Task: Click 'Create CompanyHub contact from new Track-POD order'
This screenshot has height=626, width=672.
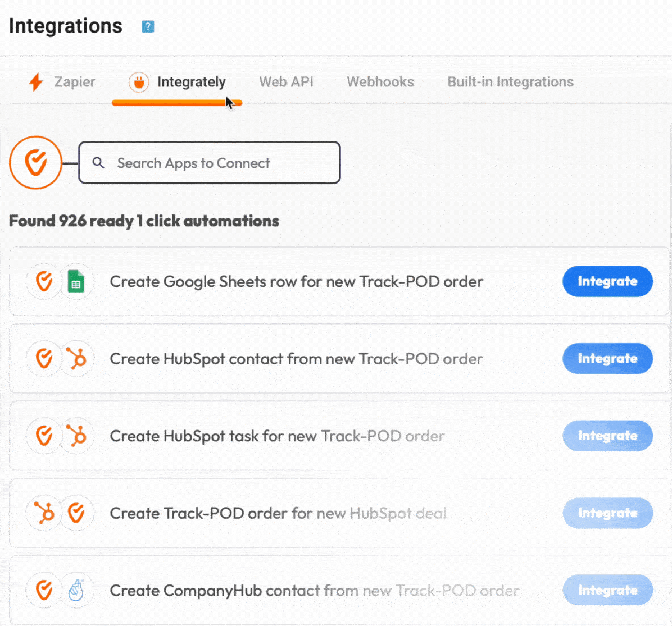Action: pos(315,591)
